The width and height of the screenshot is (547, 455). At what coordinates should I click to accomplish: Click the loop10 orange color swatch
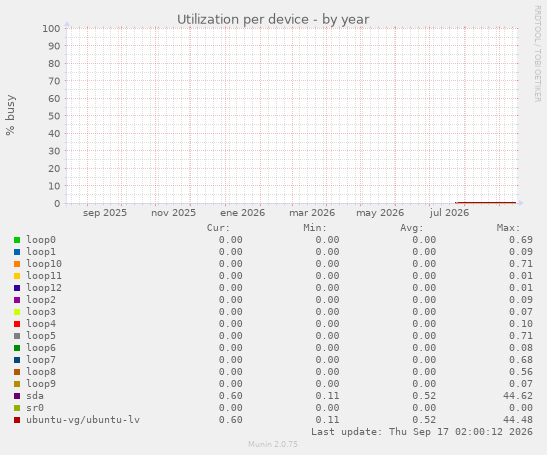(17, 264)
